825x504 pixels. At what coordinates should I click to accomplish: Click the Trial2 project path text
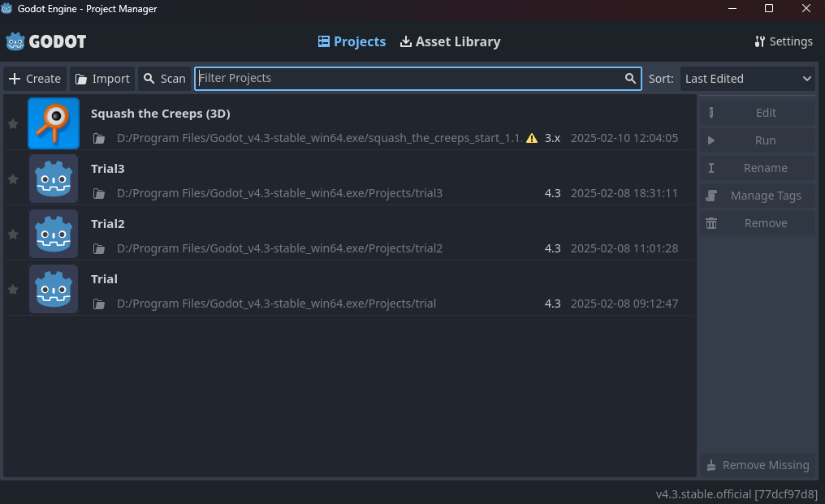(279, 249)
